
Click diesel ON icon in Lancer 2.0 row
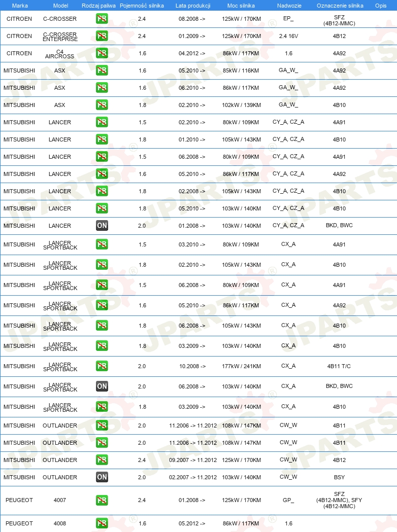click(x=102, y=226)
